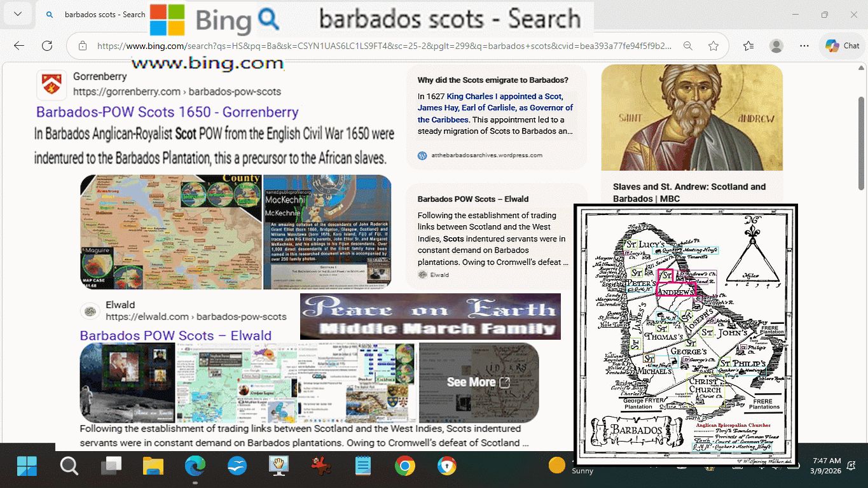Open Copilot Chat in the toolbar
868x488 pixels.
point(842,46)
